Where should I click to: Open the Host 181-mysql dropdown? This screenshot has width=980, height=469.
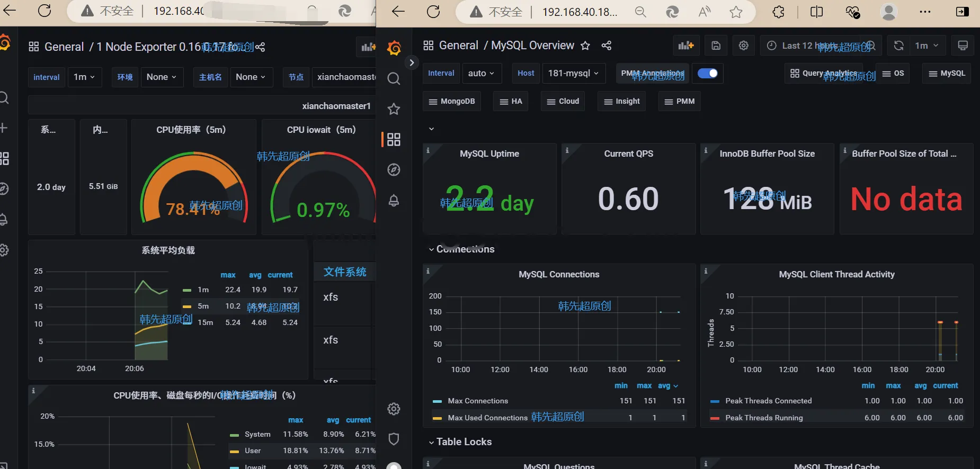coord(574,73)
